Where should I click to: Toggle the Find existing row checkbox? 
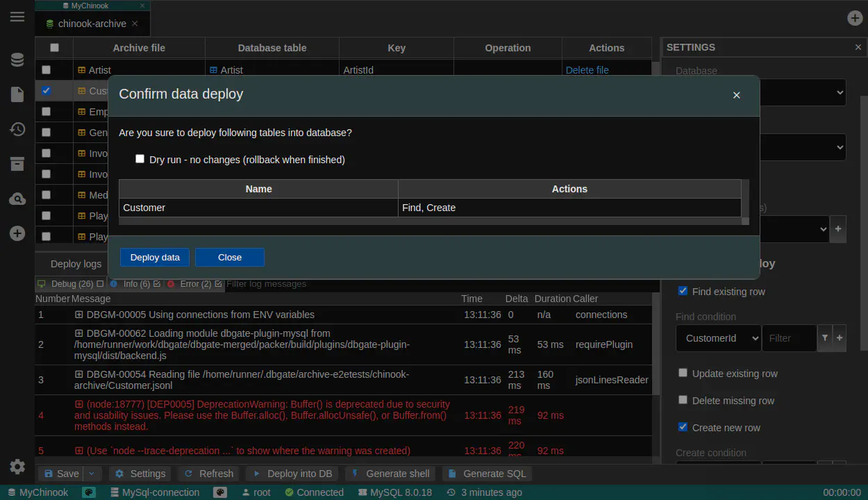pos(683,291)
